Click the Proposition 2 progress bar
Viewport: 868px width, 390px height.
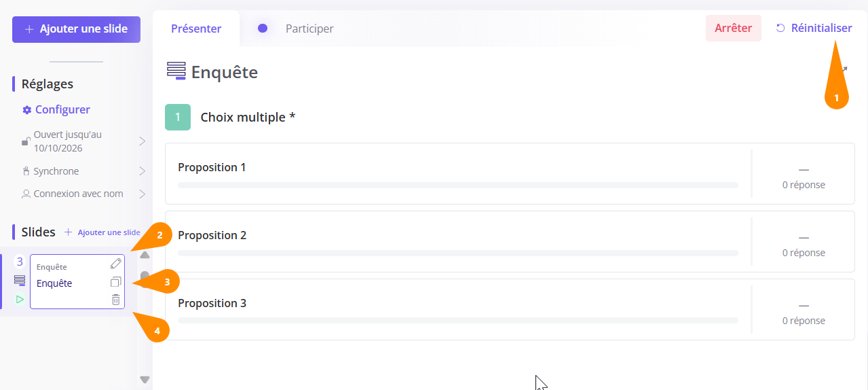point(458,253)
